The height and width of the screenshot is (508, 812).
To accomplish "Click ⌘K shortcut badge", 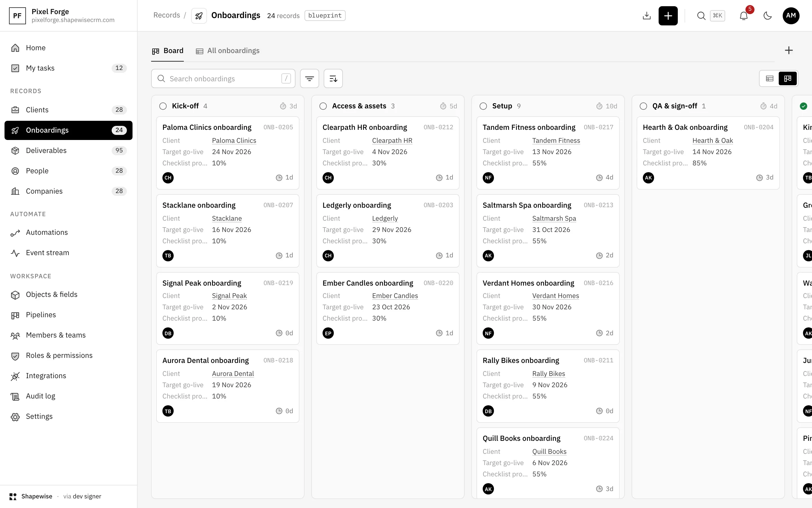I will (717, 16).
